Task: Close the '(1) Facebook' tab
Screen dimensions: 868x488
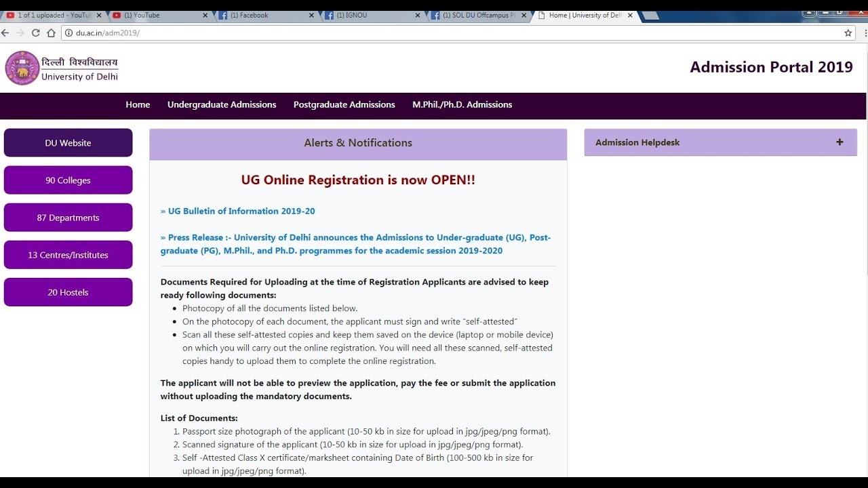Action: pyautogui.click(x=311, y=15)
